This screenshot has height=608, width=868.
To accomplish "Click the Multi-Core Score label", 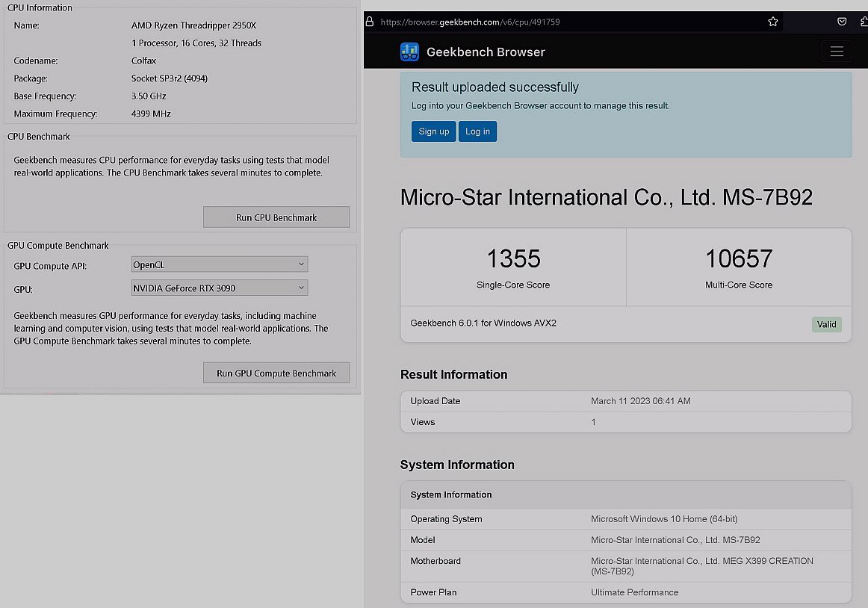I will tap(739, 285).
